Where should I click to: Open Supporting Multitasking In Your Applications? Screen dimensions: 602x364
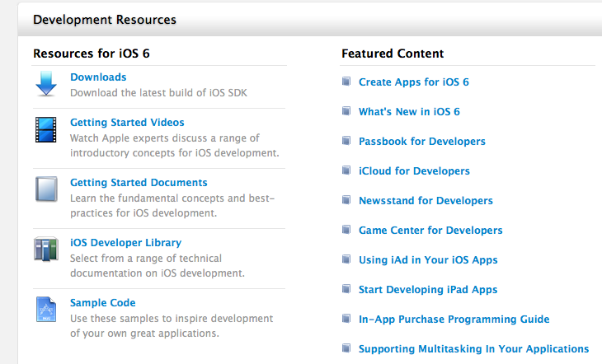pos(474,349)
